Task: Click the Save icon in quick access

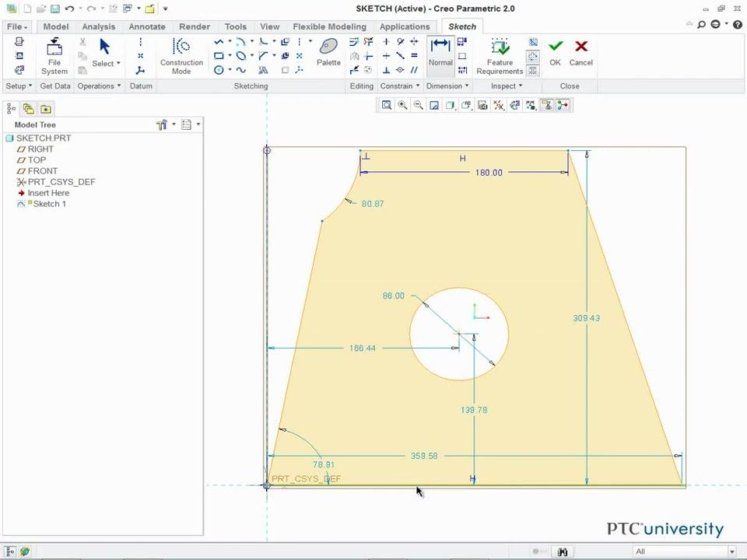Action: 55,9
